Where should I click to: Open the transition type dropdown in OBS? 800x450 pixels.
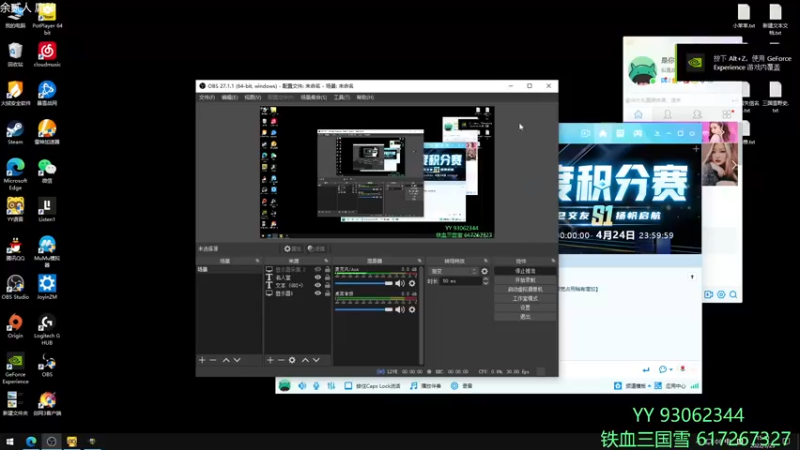click(454, 271)
